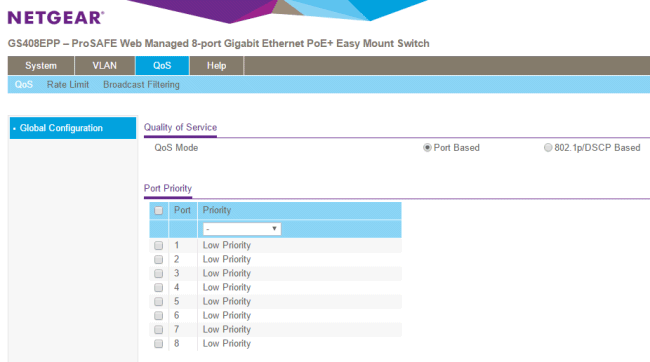Open Broadcast Filtering submenu
This screenshot has width=650, height=362.
[141, 85]
